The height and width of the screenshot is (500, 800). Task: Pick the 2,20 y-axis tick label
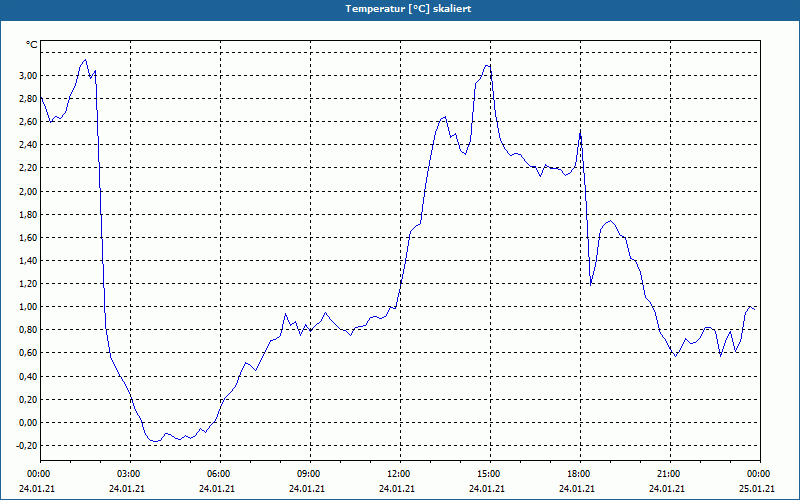(x=28, y=167)
